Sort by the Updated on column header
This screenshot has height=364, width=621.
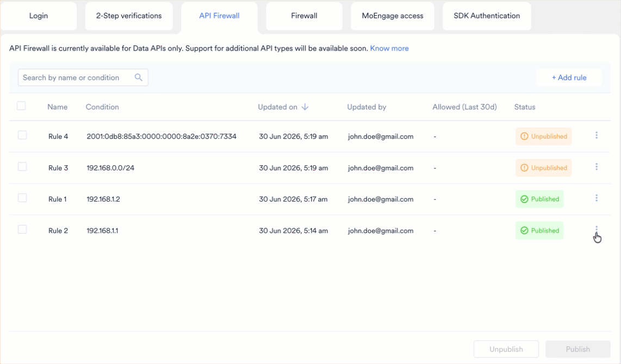(x=278, y=107)
